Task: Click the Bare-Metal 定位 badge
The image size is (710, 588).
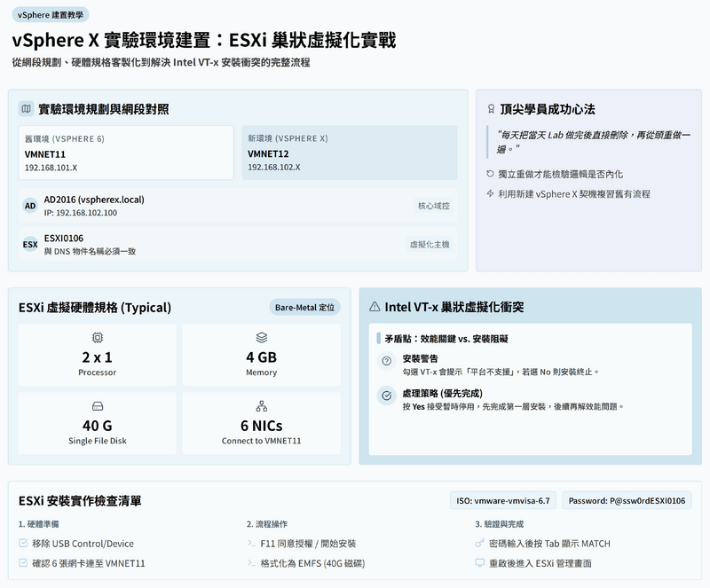Action: point(305,308)
